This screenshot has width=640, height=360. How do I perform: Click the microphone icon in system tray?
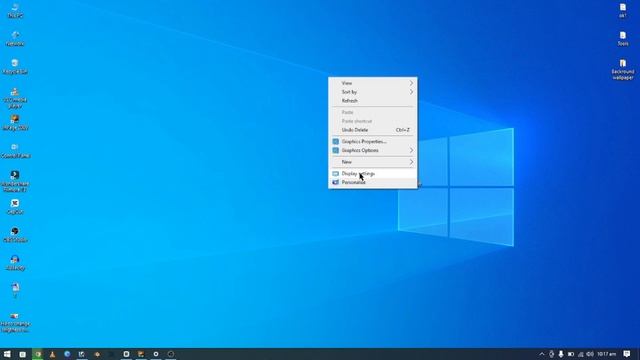[x=561, y=354]
